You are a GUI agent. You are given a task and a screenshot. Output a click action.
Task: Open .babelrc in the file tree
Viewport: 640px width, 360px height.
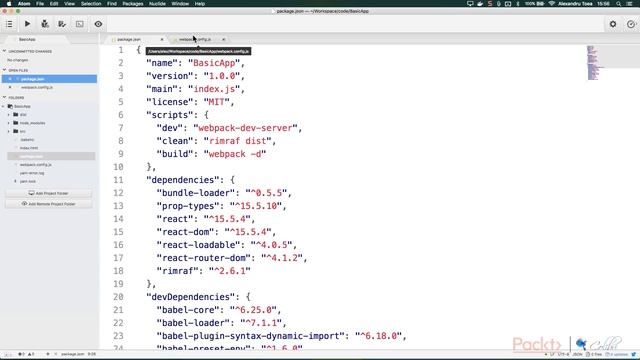[x=27, y=140]
